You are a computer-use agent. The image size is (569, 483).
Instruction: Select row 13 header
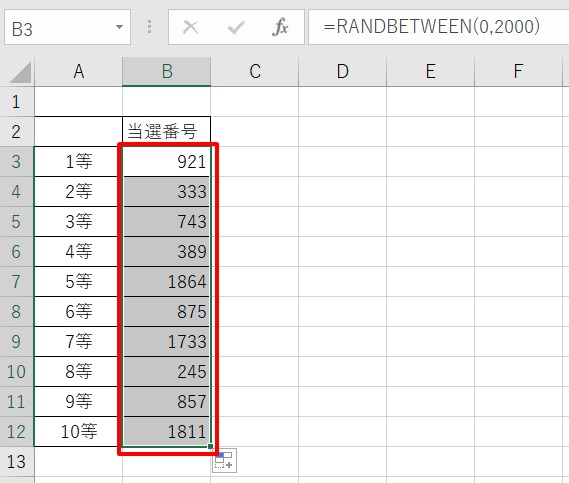17,462
